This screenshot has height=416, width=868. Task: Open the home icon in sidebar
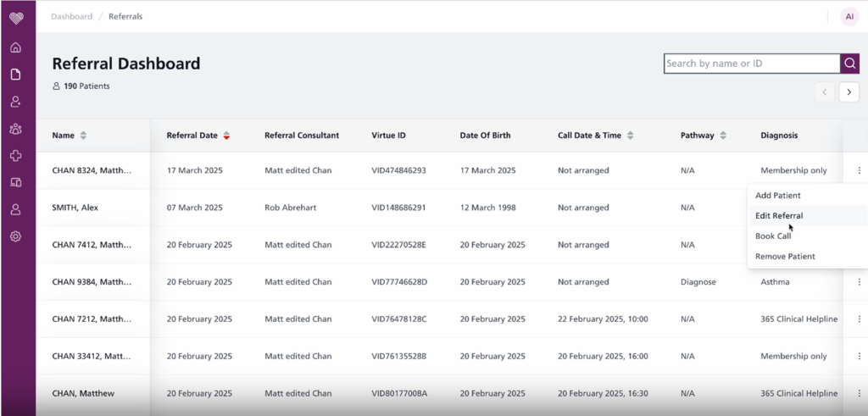pyautogui.click(x=15, y=47)
